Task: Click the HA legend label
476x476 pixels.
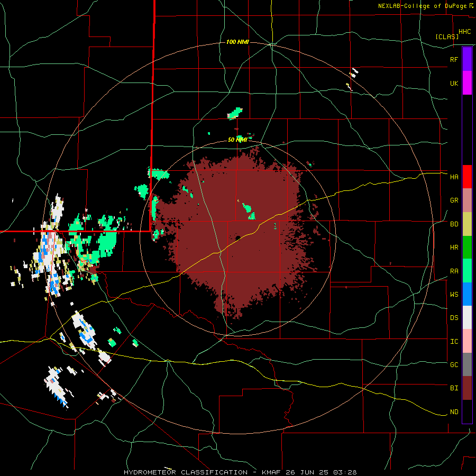Action: [x=454, y=177]
